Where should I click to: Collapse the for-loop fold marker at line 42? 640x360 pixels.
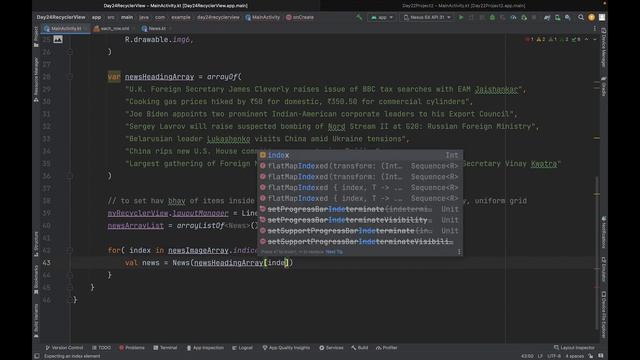70,250
